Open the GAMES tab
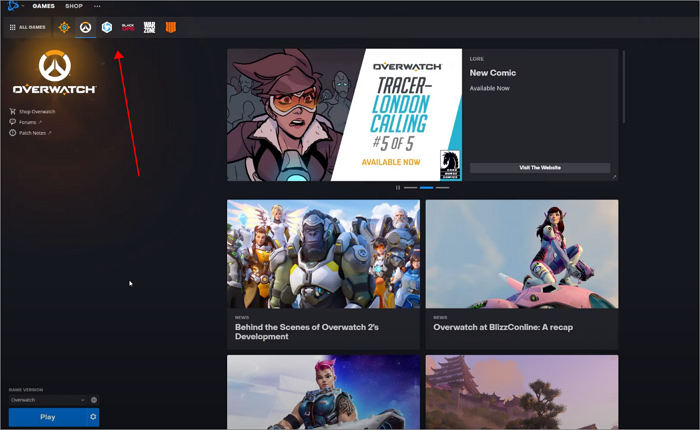Viewport: 700px width, 430px height. point(43,6)
